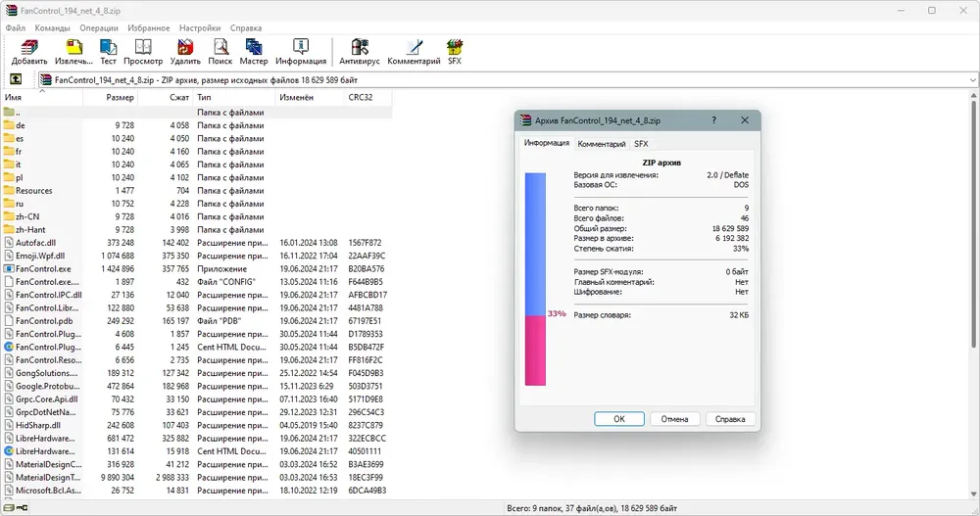Sort by the CRC32 column header

368,98
